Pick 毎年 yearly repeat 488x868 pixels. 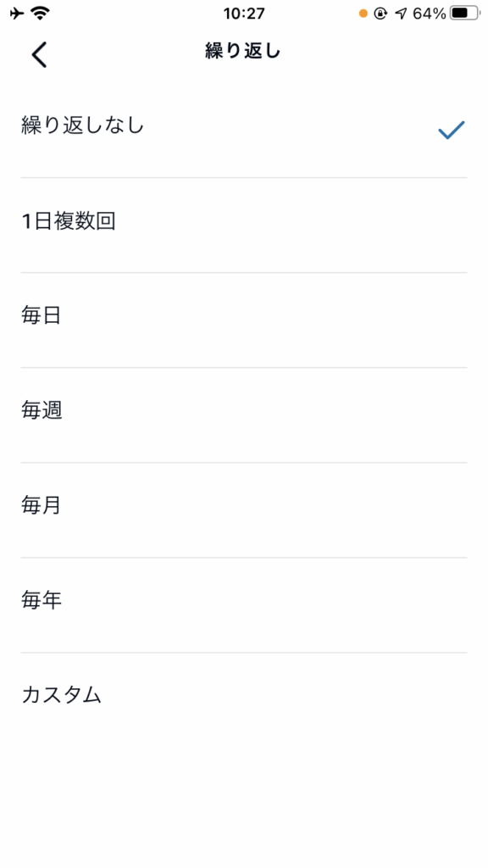pyautogui.click(x=244, y=604)
